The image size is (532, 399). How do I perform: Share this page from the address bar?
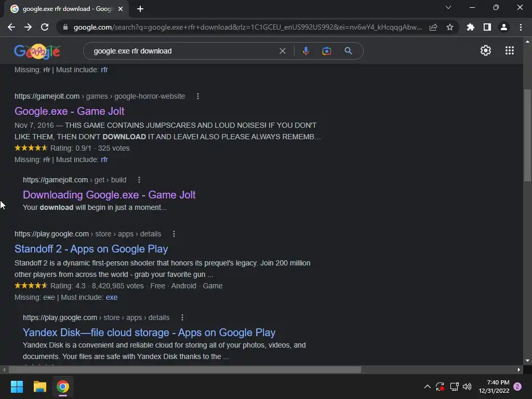[433, 27]
